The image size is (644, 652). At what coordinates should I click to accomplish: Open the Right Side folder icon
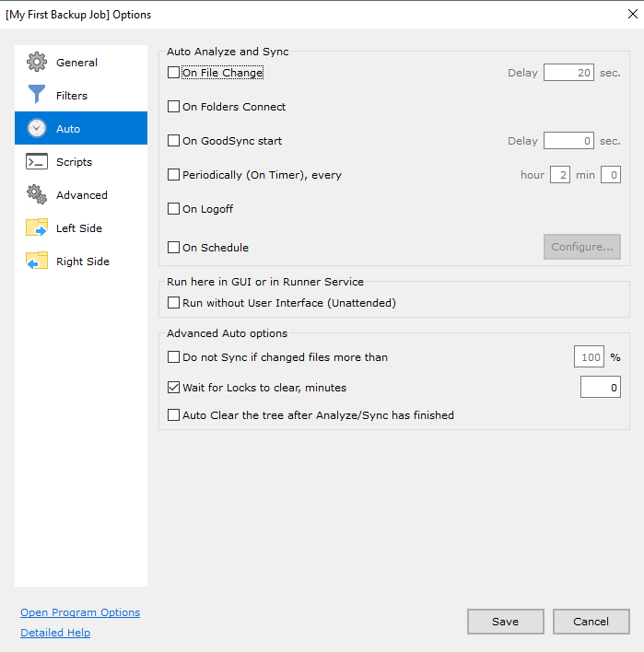tap(37, 261)
